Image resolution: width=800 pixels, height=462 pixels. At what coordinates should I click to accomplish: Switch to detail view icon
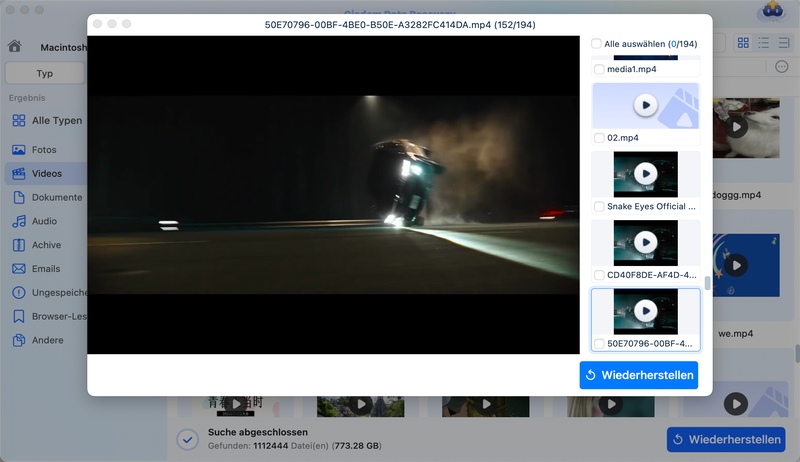tap(784, 43)
